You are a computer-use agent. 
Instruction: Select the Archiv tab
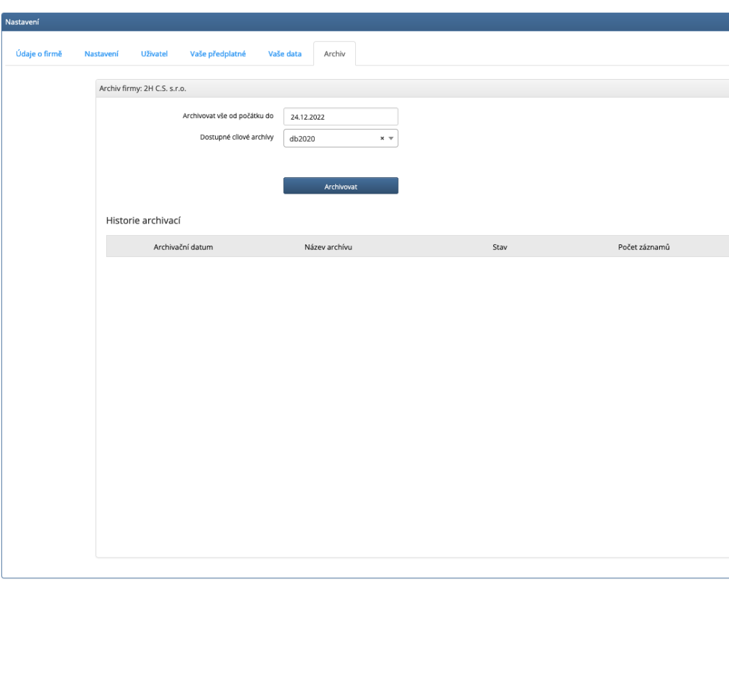coord(335,54)
